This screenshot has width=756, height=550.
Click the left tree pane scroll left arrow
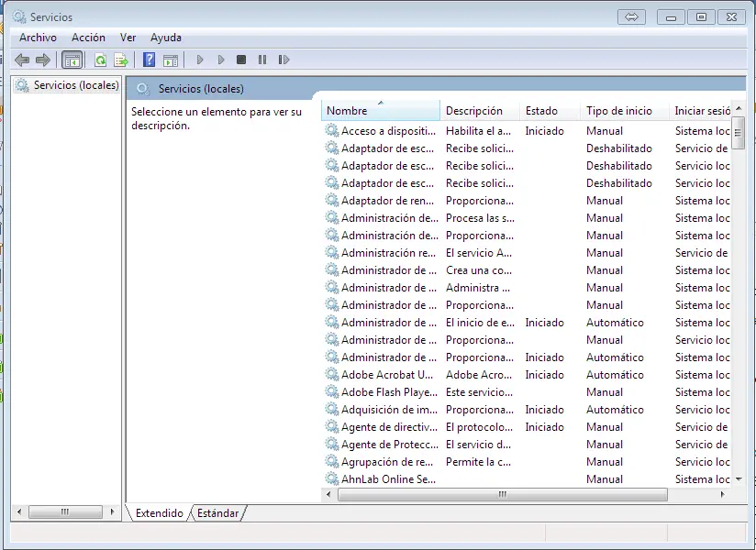19,511
